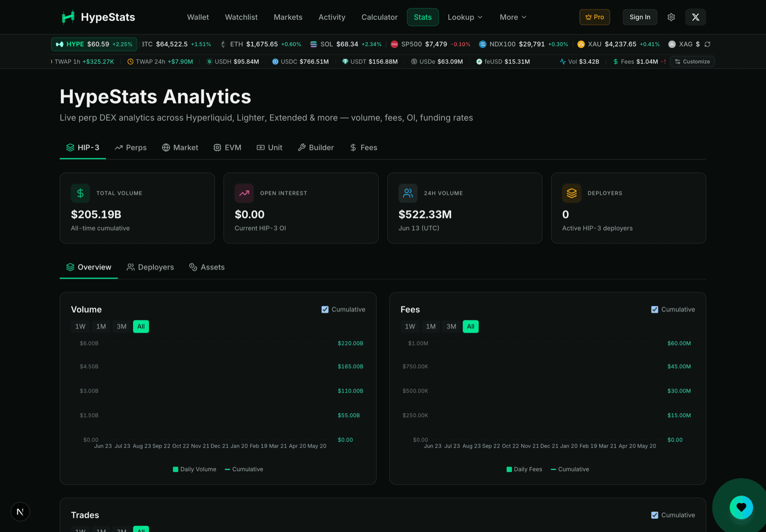
Task: Switch to the EVM tab
Action: click(227, 147)
